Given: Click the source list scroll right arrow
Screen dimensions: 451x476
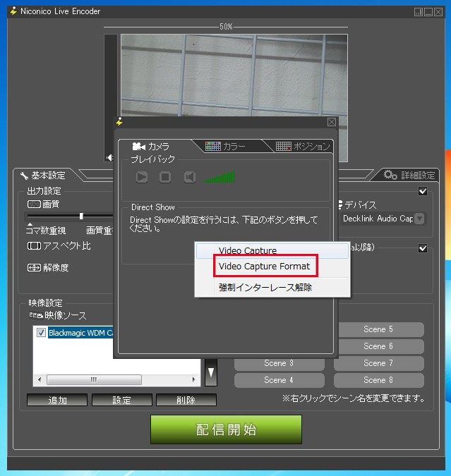Looking at the screenshot, I should (x=194, y=379).
